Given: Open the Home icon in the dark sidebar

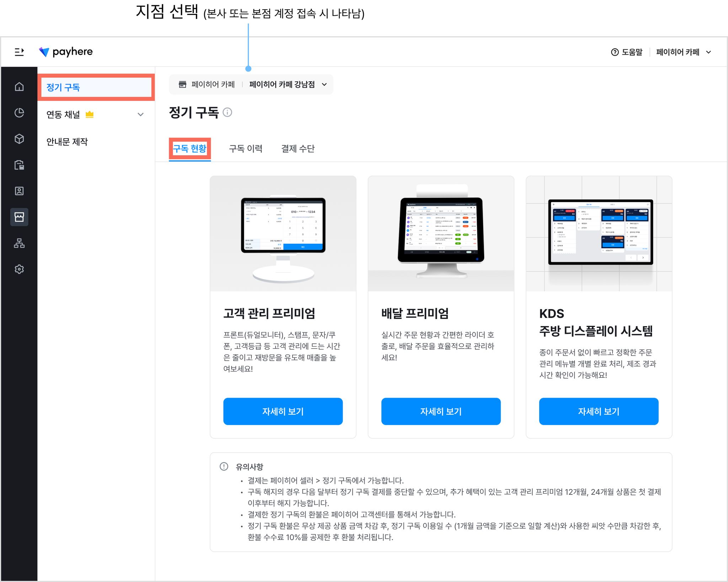Looking at the screenshot, I should [19, 87].
